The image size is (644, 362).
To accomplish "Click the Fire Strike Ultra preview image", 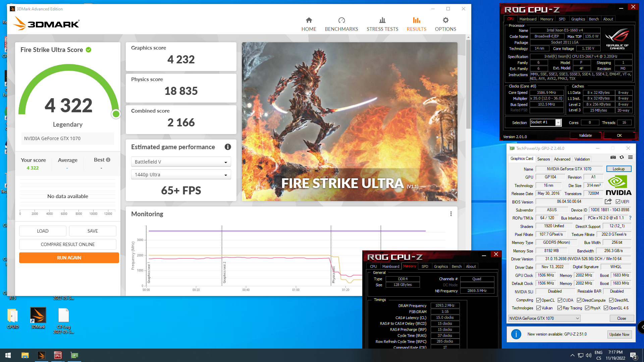I will pos(350,122).
